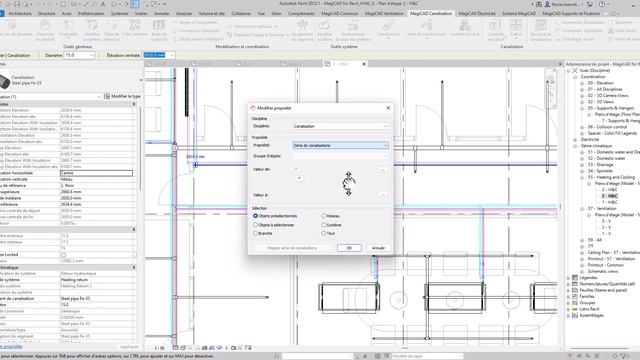Click the help question mark icon
This screenshot has height=360, width=640.
[x=602, y=4]
